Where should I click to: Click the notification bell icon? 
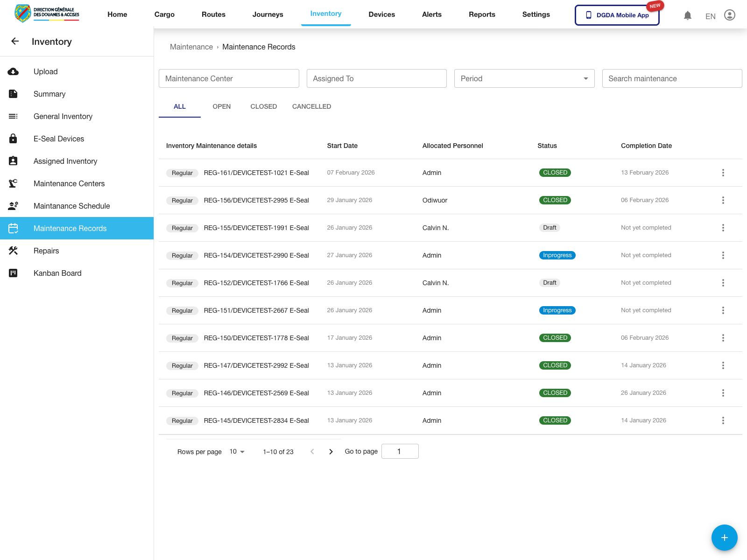(x=687, y=15)
